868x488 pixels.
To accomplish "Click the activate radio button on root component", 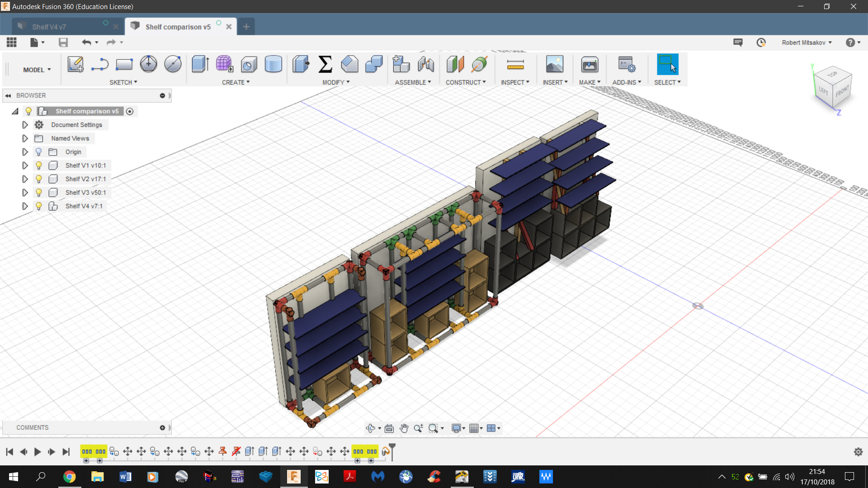I will [x=130, y=111].
